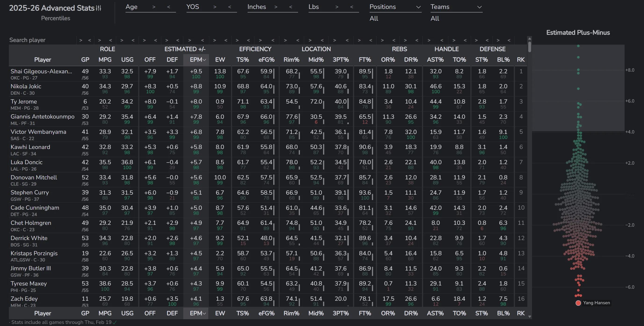Screen dimensions: 644x326
Task: Click the greater-than filter above GP column
Action: (x=80, y=40)
